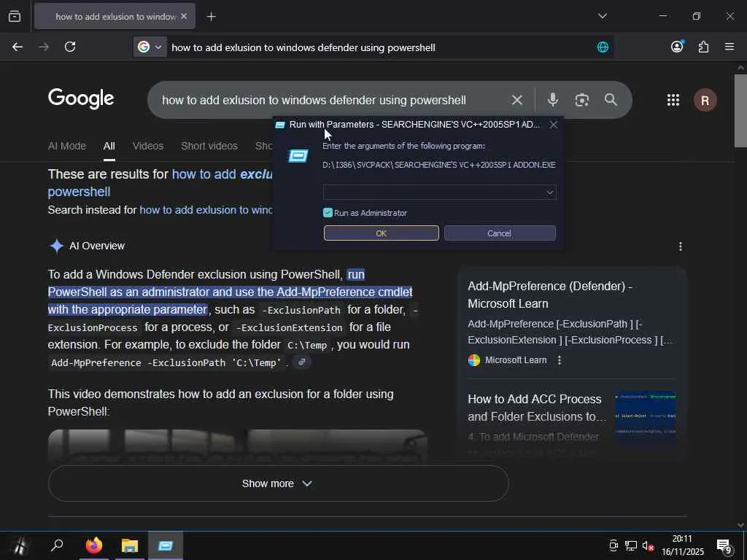Open the browser tab list icon
The width and height of the screenshot is (747, 560).
[15, 16]
